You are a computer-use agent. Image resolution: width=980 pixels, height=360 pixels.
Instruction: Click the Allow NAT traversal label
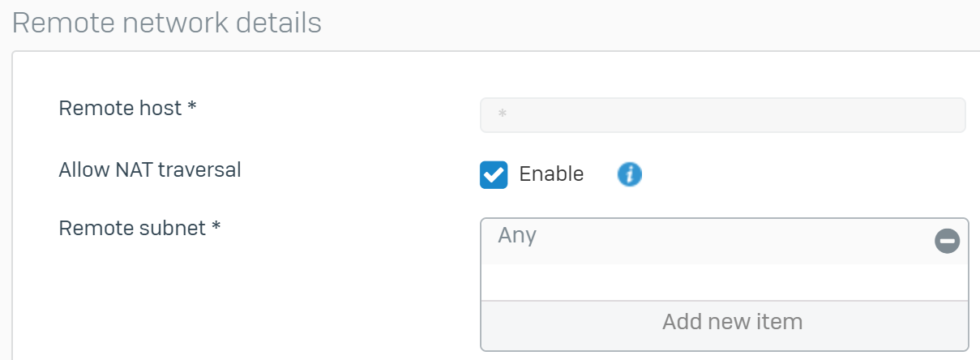pos(150,170)
